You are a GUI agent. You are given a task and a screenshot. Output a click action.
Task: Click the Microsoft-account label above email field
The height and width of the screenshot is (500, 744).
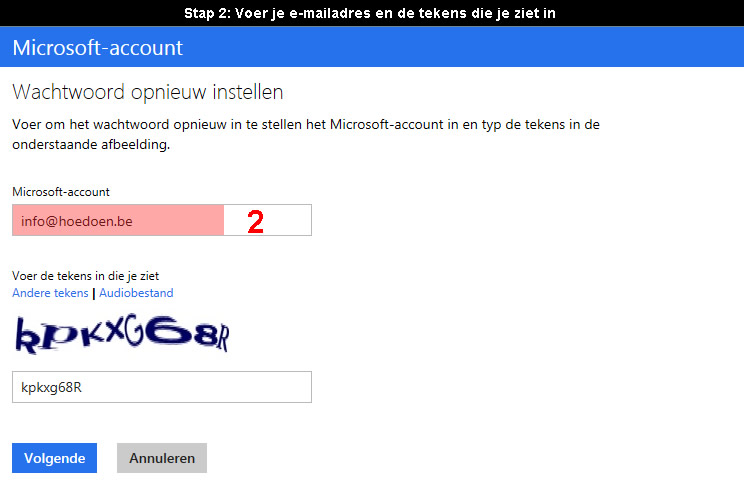click(x=61, y=192)
